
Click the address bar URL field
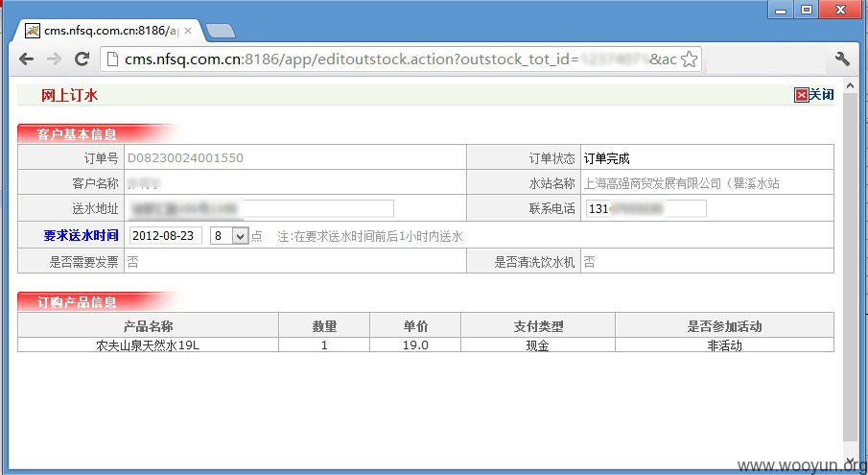pos(401,59)
